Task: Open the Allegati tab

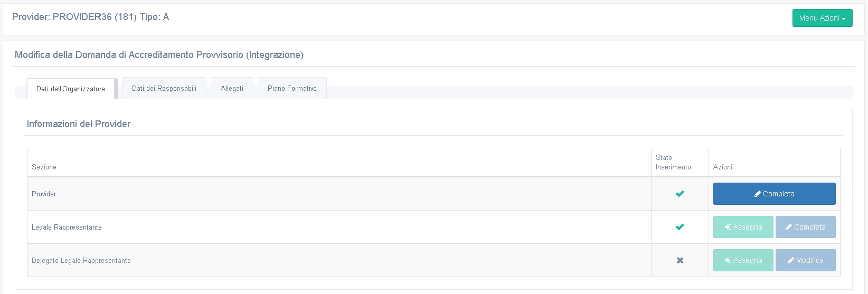Action: pyautogui.click(x=232, y=88)
